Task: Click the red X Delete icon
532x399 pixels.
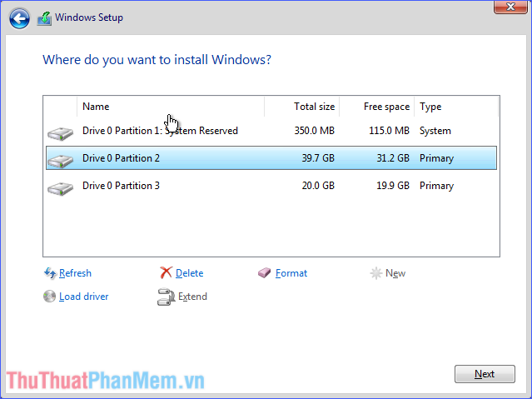Action: 166,272
